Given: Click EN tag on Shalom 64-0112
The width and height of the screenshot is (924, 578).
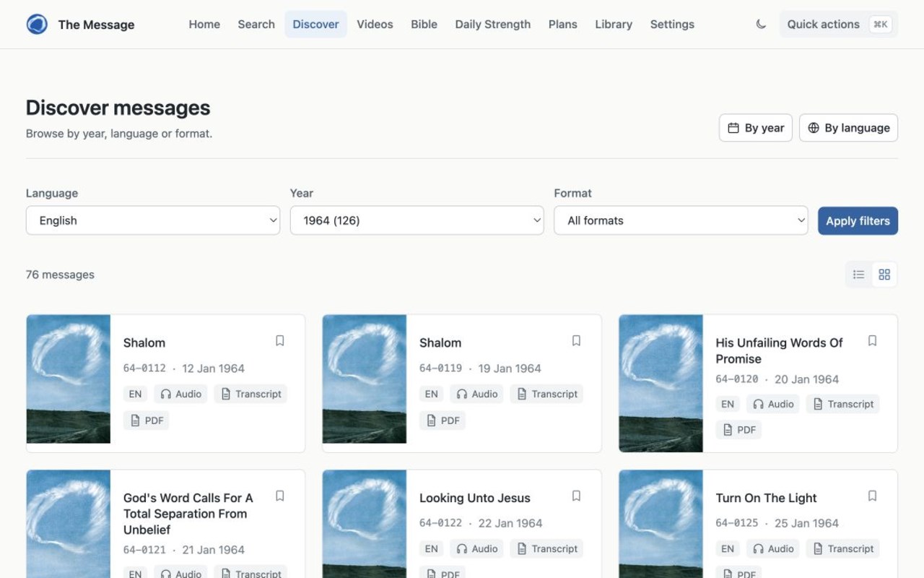Looking at the screenshot, I should 135,394.
